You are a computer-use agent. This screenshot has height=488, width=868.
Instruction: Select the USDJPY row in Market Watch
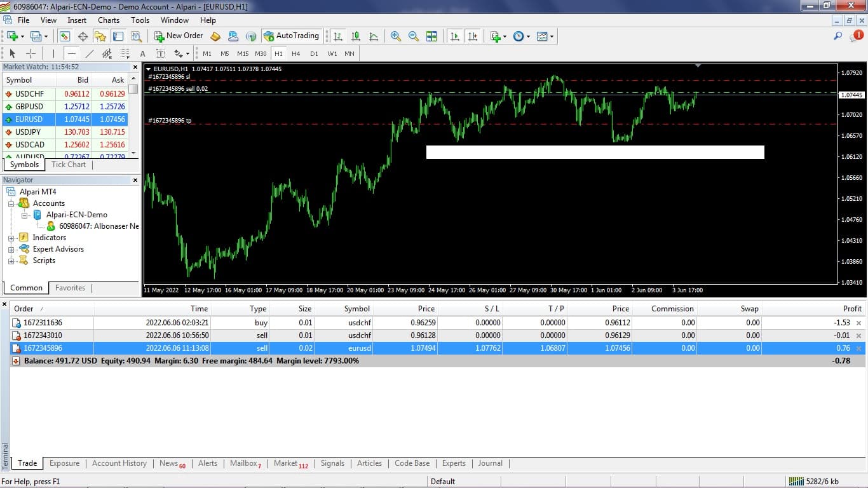point(65,132)
